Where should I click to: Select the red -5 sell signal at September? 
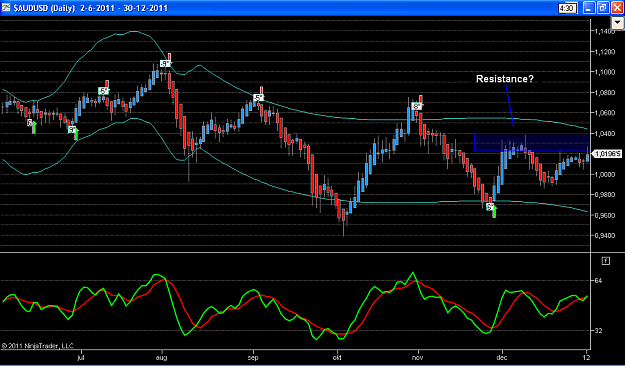pos(259,97)
